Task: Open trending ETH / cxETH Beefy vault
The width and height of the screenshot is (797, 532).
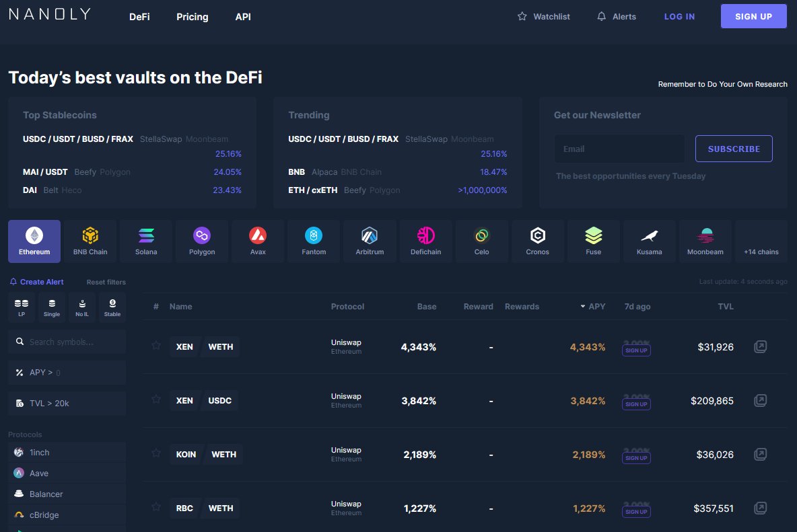Action: coord(397,190)
